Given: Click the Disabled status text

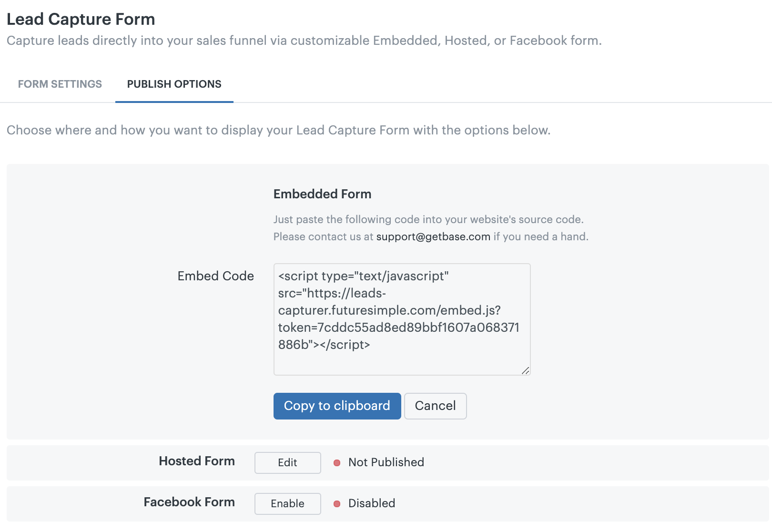Looking at the screenshot, I should [372, 503].
